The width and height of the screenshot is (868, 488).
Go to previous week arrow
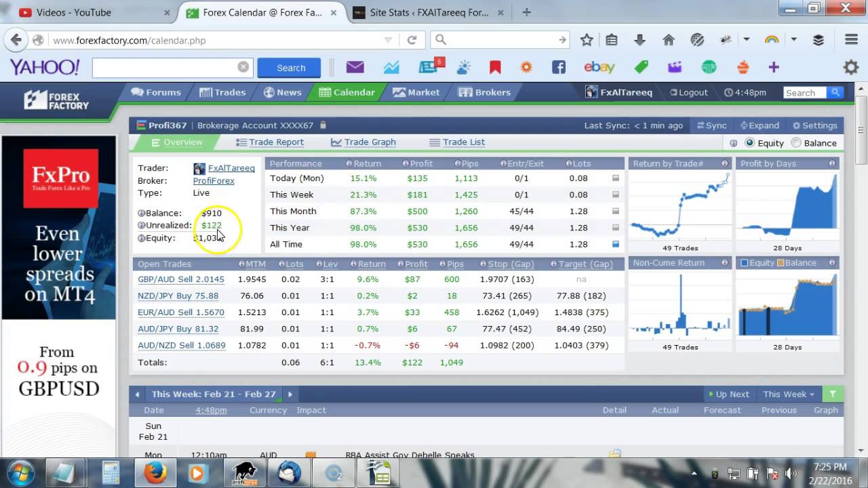pos(137,394)
